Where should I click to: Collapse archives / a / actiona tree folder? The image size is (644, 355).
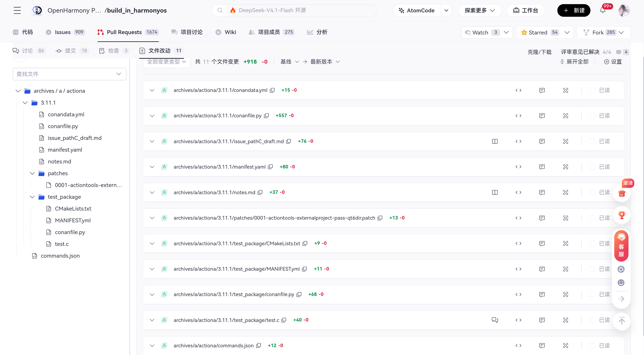pos(18,91)
